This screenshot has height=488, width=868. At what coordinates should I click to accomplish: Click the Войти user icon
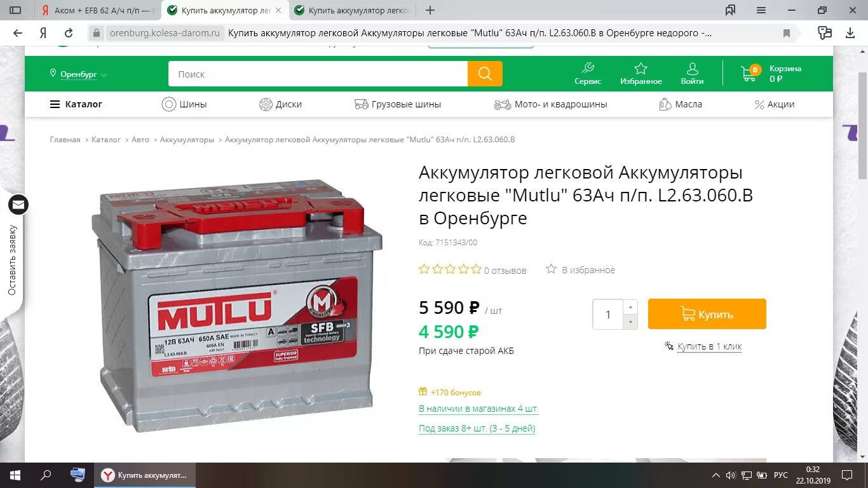coord(692,68)
